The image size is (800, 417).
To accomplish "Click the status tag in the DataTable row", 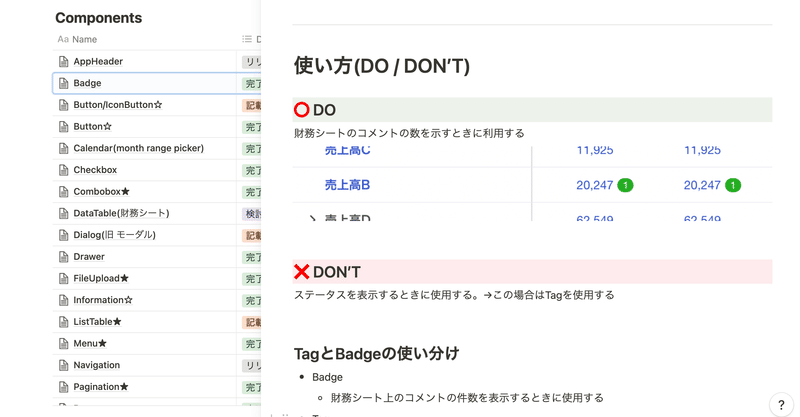I will [x=252, y=213].
